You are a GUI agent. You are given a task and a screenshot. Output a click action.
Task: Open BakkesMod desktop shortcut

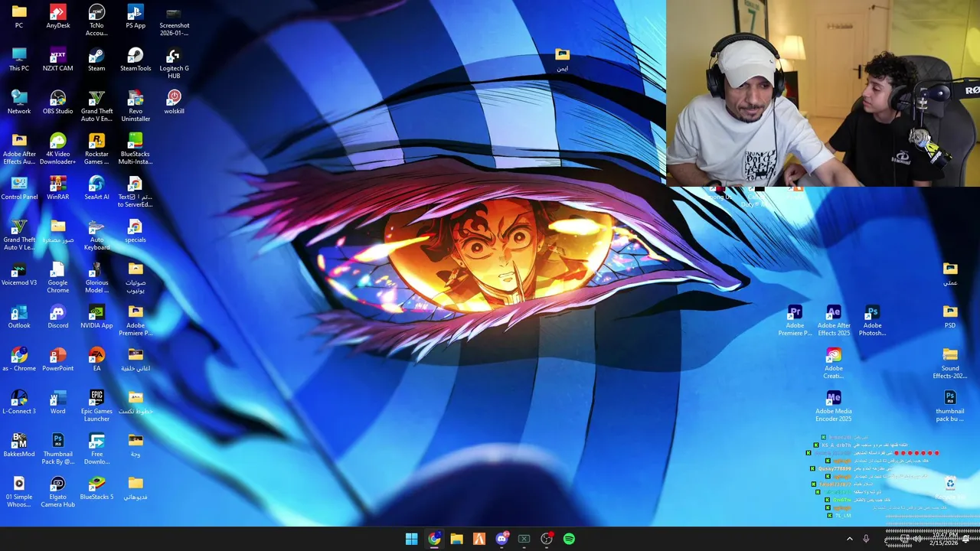[x=19, y=445]
